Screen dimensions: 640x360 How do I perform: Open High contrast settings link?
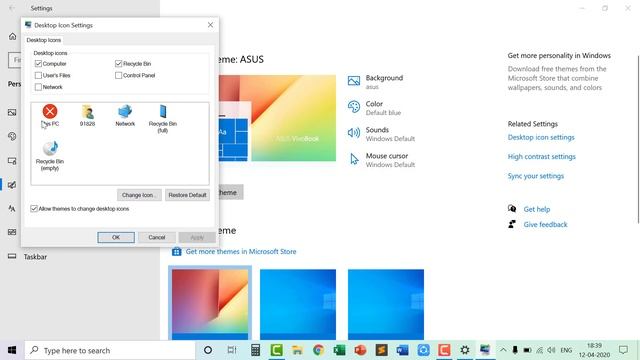(x=541, y=157)
